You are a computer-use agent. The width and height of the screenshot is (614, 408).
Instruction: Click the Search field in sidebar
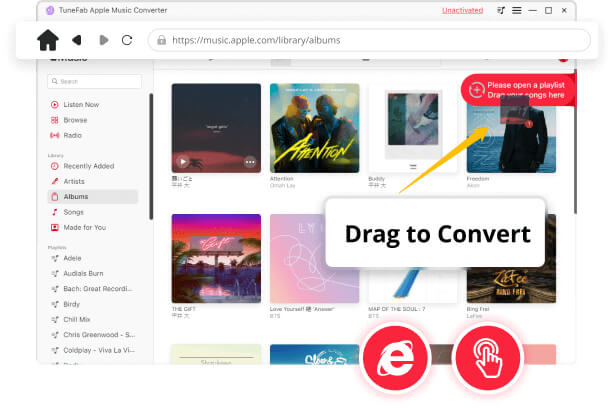coord(94,81)
